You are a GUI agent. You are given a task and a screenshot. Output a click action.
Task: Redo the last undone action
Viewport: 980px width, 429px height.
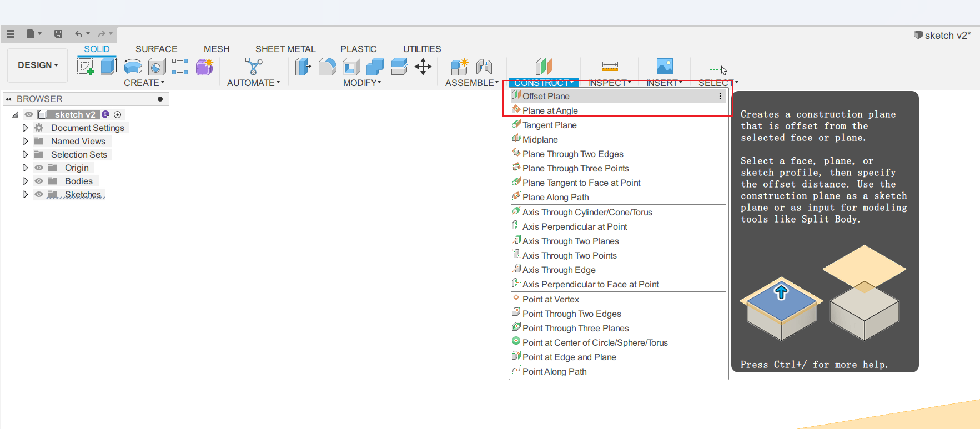[102, 34]
